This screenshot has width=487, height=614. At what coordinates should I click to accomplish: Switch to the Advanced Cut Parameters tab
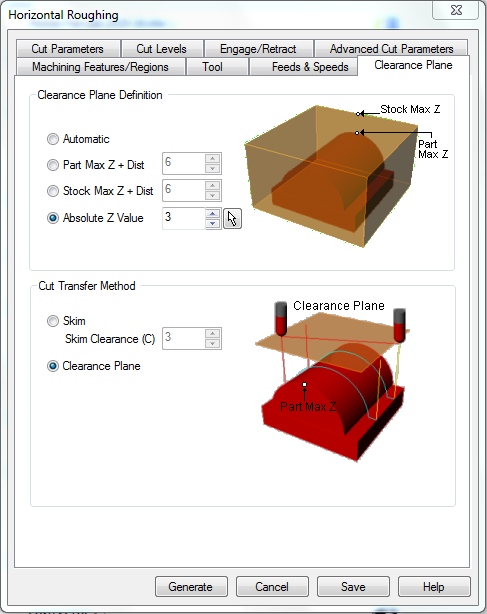pyautogui.click(x=391, y=49)
